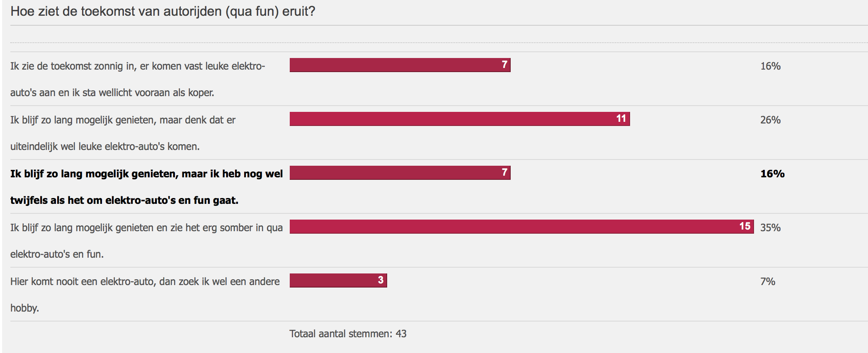Click the 'Totaal aantal stemmen: 43' text
This screenshot has height=353, width=868.
348,334
